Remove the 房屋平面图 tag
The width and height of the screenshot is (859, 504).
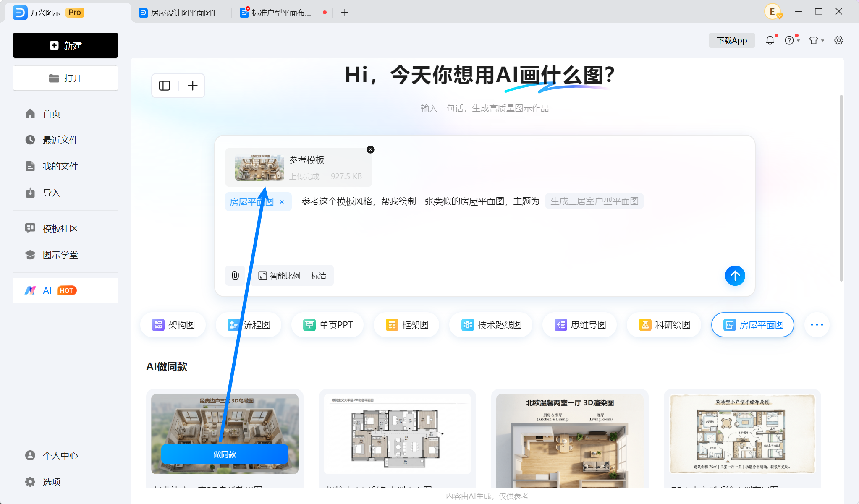tap(282, 202)
